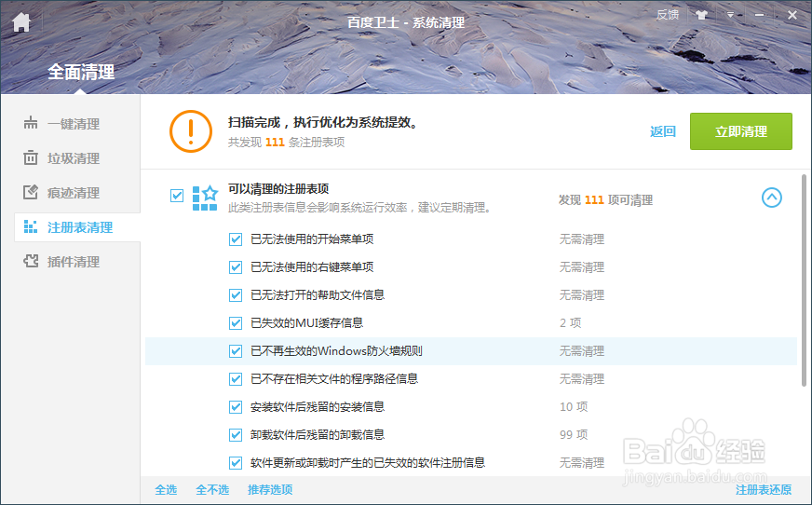Click 全不选 at the bottom
Screen dimensions: 812x505
(x=212, y=489)
